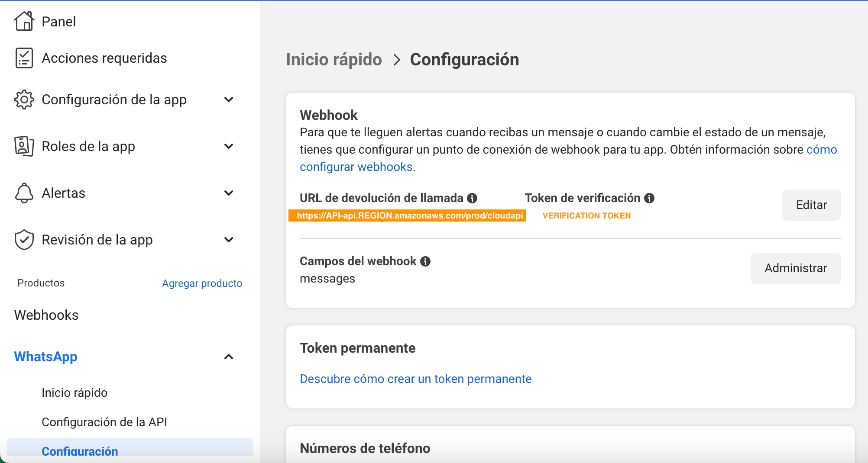Click the Revisión de la app shield icon
The image size is (868, 463).
(24, 240)
